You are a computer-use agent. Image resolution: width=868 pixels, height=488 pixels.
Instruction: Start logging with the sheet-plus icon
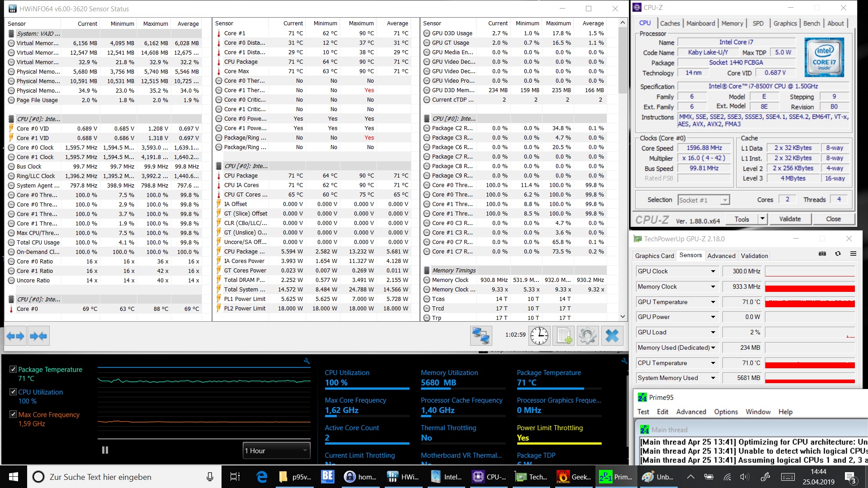click(x=563, y=336)
